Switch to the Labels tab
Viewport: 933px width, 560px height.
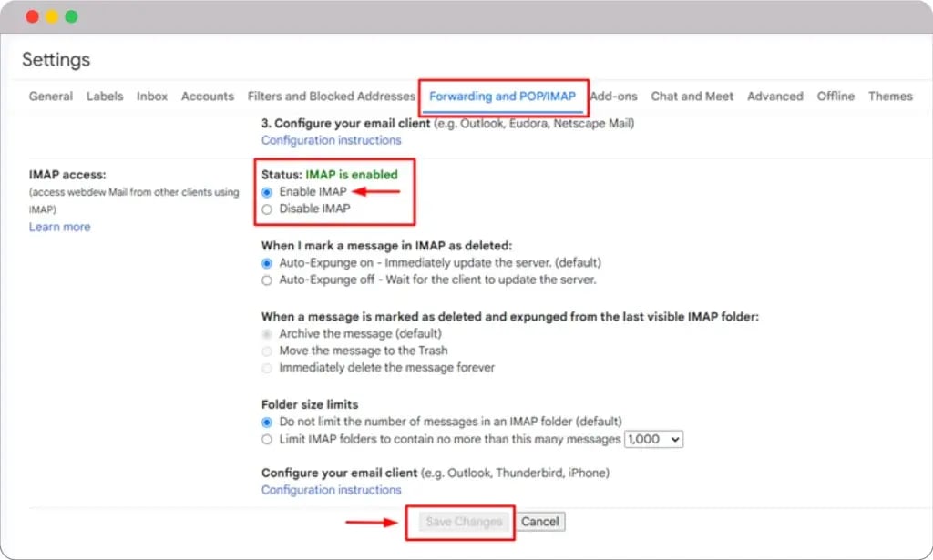[105, 97]
